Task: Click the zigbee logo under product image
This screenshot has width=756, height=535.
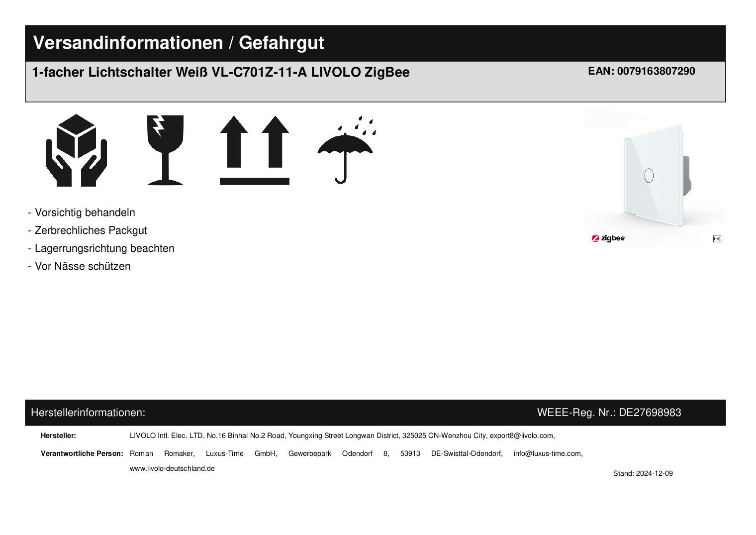Action: pyautogui.click(x=608, y=238)
